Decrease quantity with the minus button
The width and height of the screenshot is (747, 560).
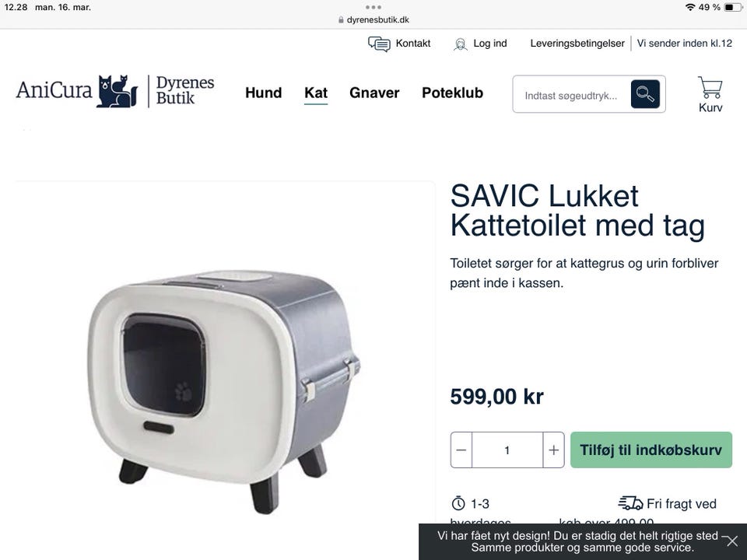tap(461, 450)
